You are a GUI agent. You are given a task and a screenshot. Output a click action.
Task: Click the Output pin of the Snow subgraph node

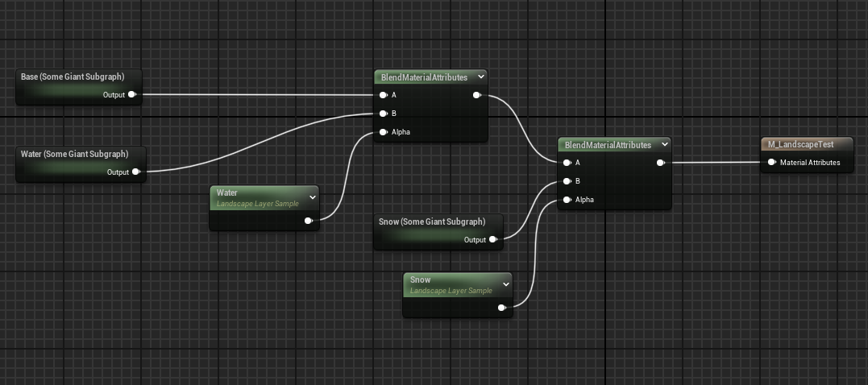(493, 239)
